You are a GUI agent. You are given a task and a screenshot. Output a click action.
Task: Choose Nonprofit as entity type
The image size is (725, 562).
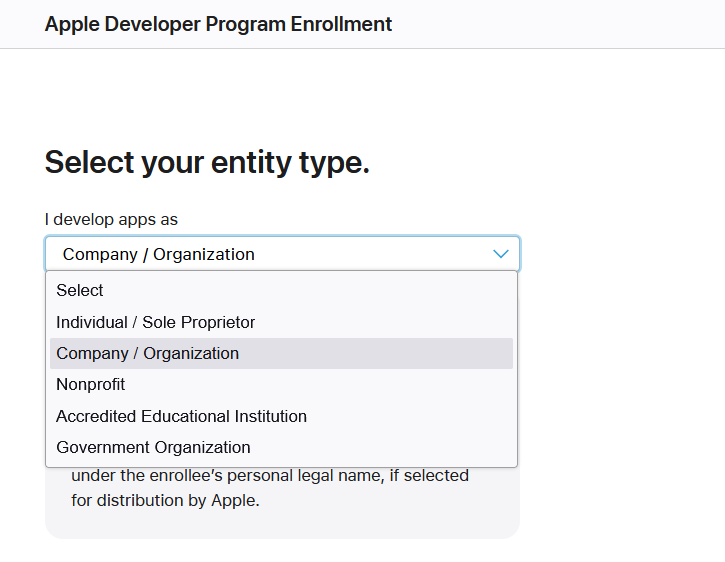click(91, 384)
